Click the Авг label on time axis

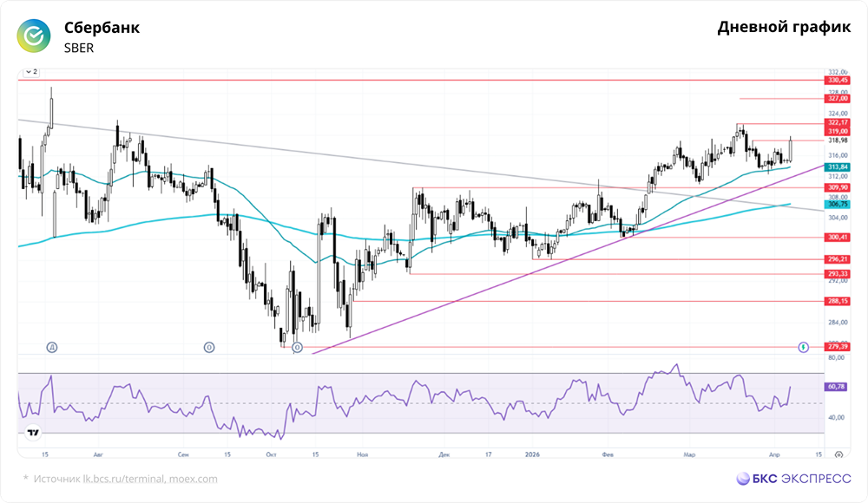(98, 454)
